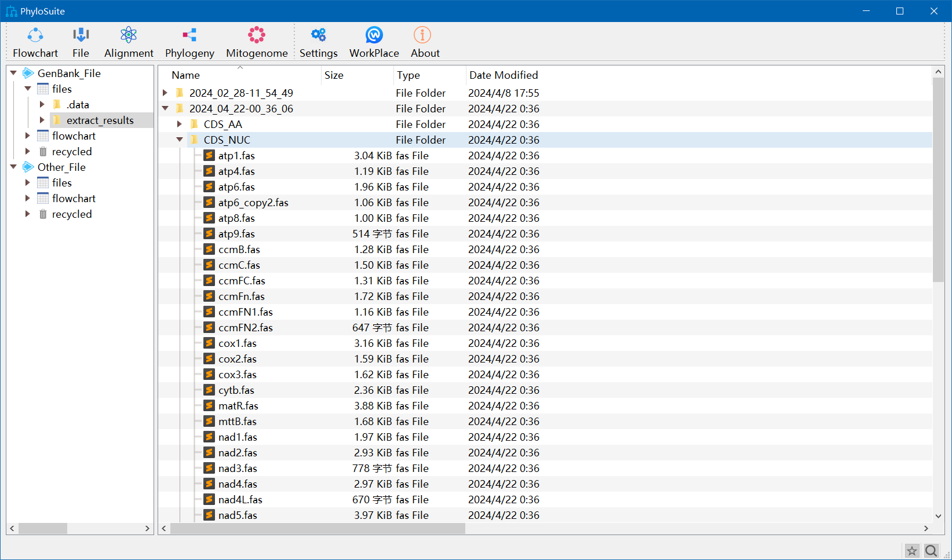Click the cytb.fas file icon

point(209,390)
